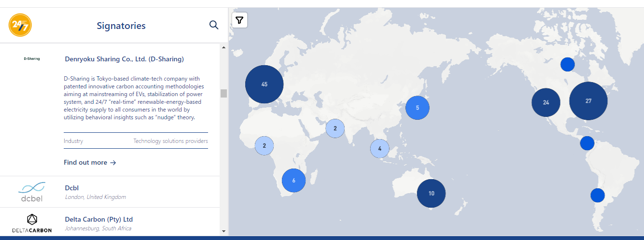Click the single marker over Canada
Image resolution: width=644 pixels, height=240 pixels.
[x=568, y=64]
